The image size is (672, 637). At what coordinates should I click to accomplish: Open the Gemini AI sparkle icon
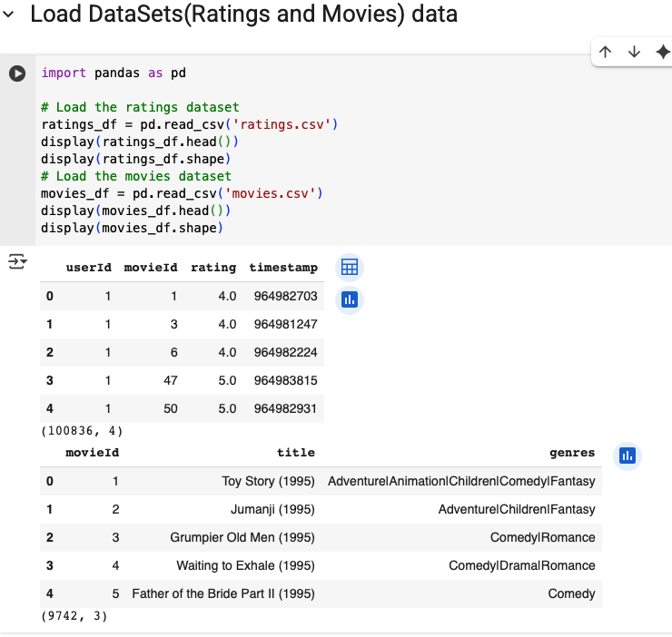(x=663, y=52)
